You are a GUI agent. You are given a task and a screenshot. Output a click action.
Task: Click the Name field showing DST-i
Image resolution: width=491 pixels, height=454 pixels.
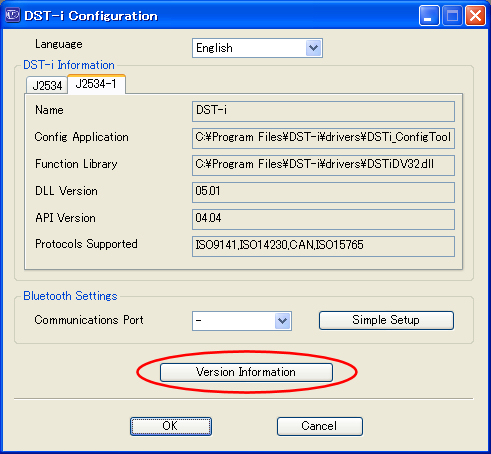(323, 111)
